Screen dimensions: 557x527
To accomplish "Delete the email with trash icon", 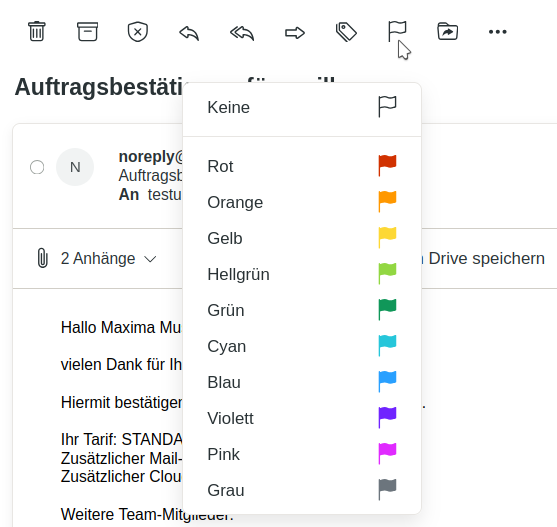I will 37,32.
